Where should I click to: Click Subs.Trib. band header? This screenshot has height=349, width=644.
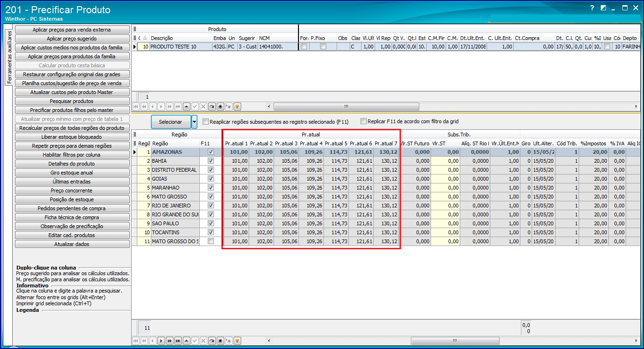coord(459,135)
